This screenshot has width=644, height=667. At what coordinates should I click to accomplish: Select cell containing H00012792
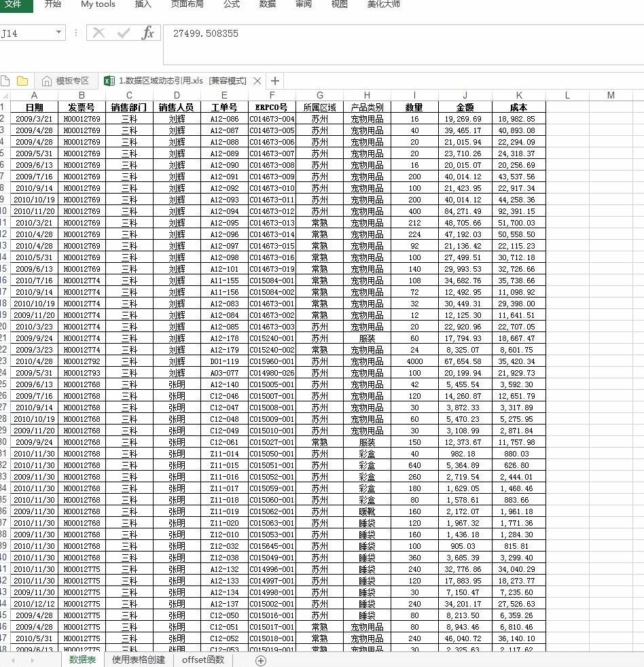82,361
